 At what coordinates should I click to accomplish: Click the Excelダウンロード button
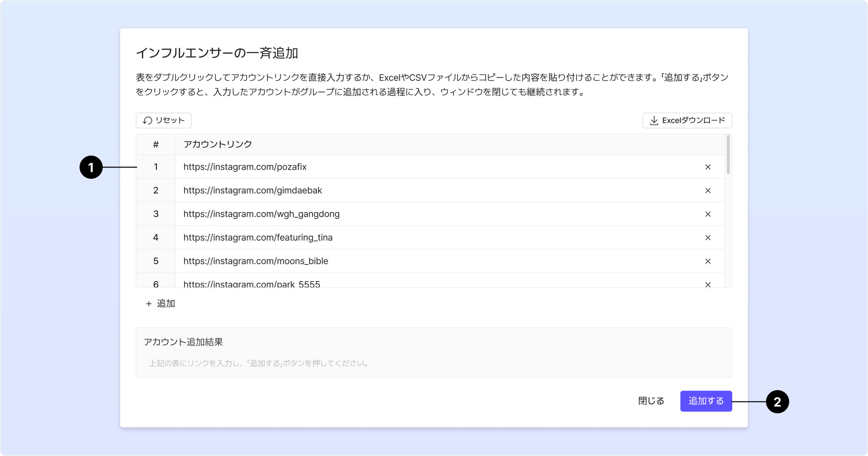(687, 121)
